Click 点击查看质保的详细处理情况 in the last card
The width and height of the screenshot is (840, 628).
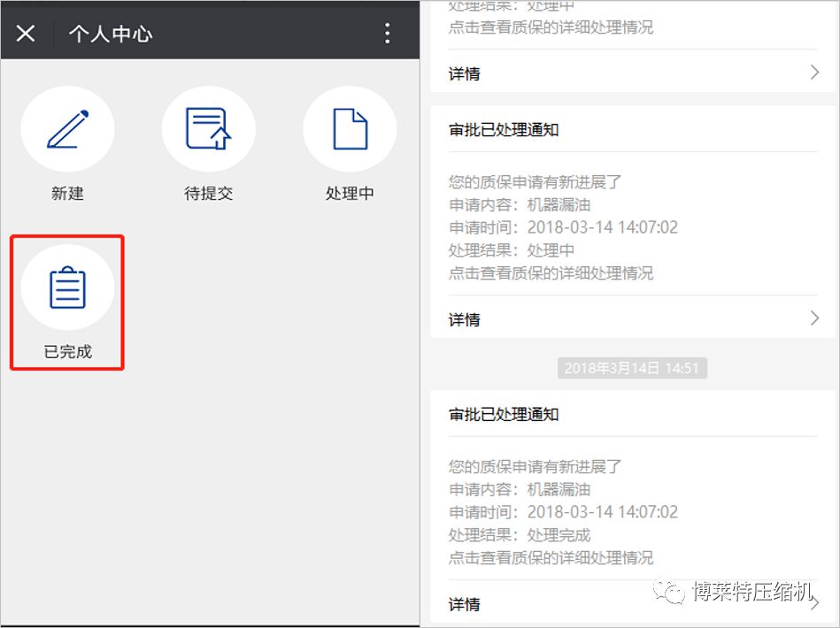tap(551, 558)
